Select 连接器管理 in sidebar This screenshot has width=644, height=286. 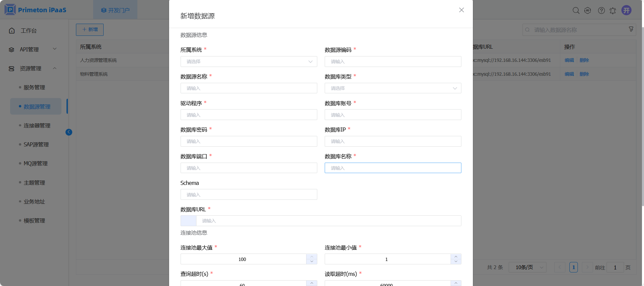[37, 125]
